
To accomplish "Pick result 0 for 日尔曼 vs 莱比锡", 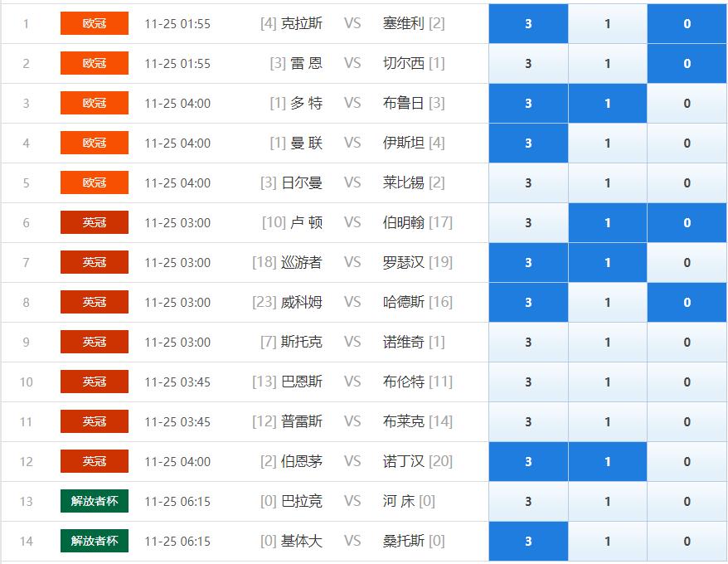I will 687,183.
